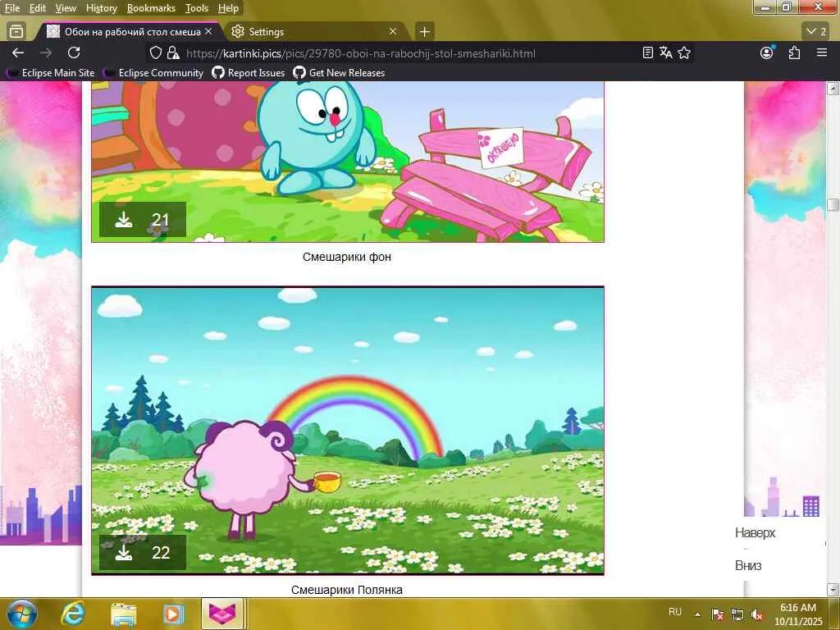The width and height of the screenshot is (840, 630).
Task: Click Вниз to jump to bottom
Action: click(x=748, y=565)
